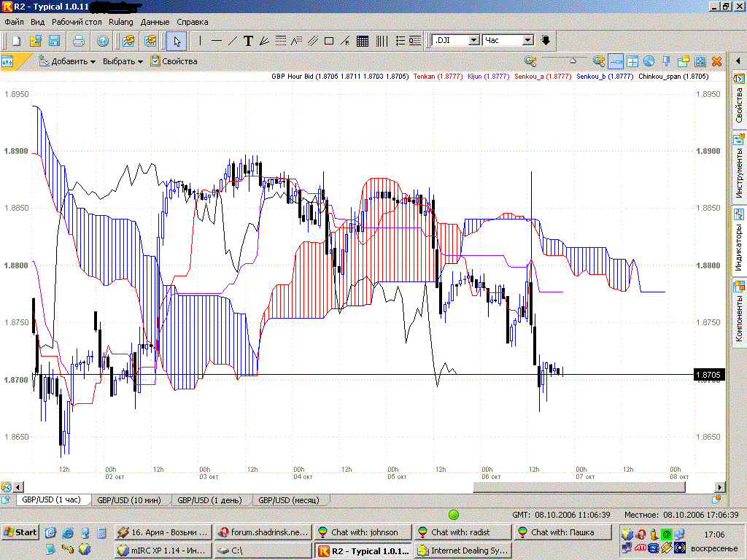The height and width of the screenshot is (560, 747).
Task: Open the Вид menu
Action: tap(38, 22)
